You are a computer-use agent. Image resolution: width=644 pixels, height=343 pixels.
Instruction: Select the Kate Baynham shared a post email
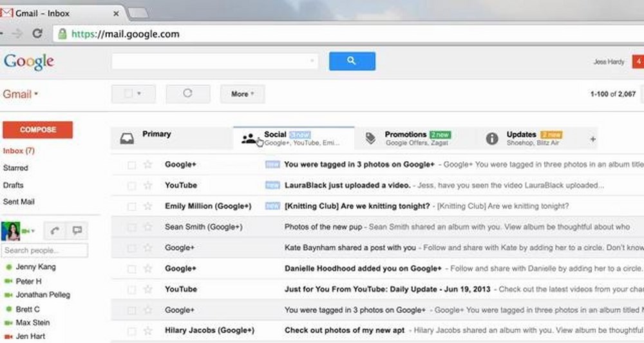coord(131,248)
